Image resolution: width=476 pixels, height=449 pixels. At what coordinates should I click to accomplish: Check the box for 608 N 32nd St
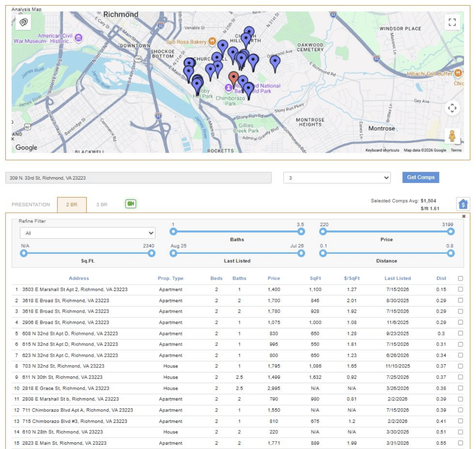click(460, 333)
